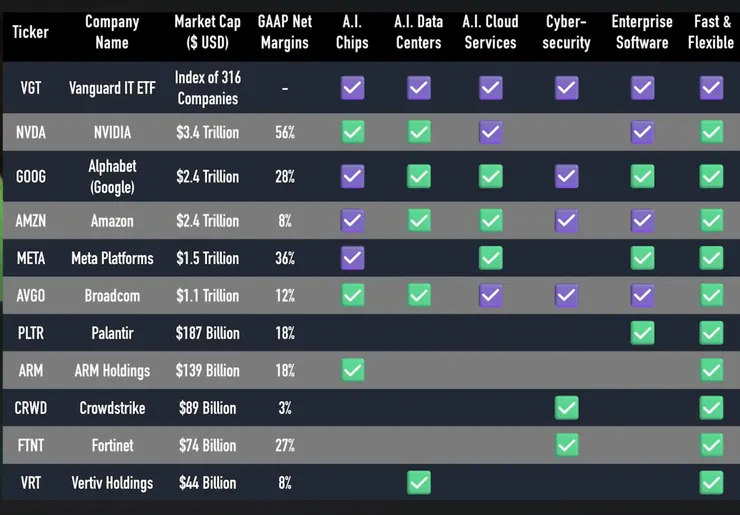Click Amazon's purple A.I. Chips checkmark
Screen dimensions: 740x515
352,220
